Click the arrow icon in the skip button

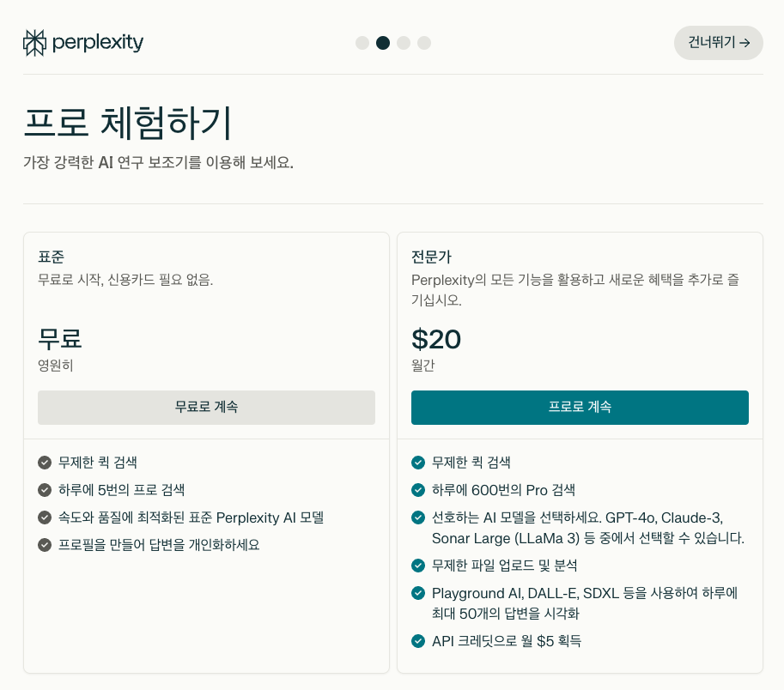click(744, 42)
